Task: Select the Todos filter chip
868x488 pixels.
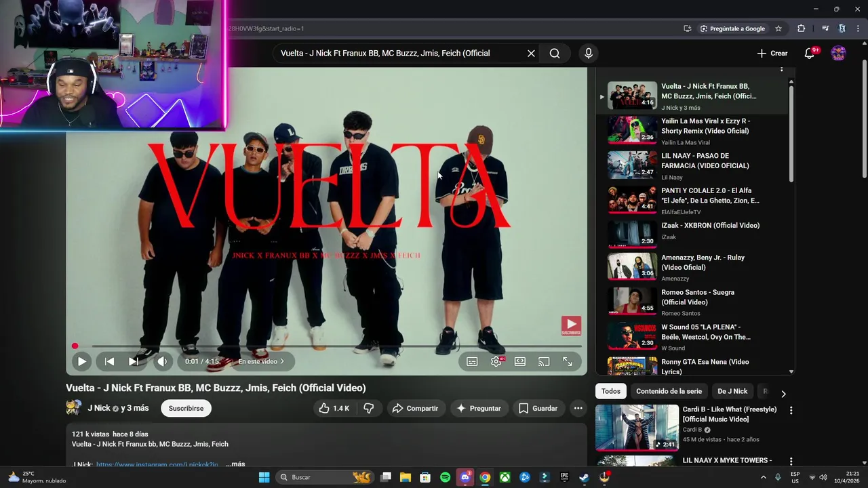Action: [610, 391]
